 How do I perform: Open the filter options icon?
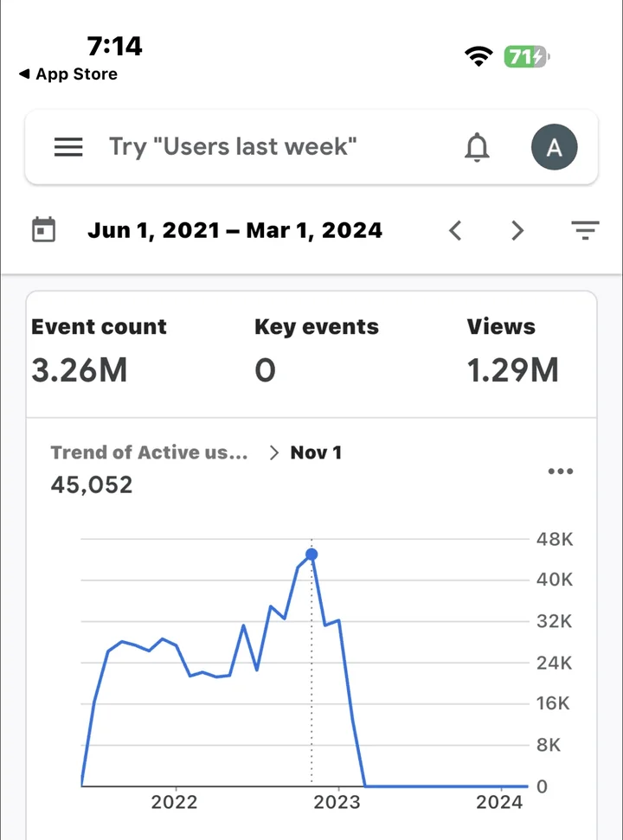point(585,230)
